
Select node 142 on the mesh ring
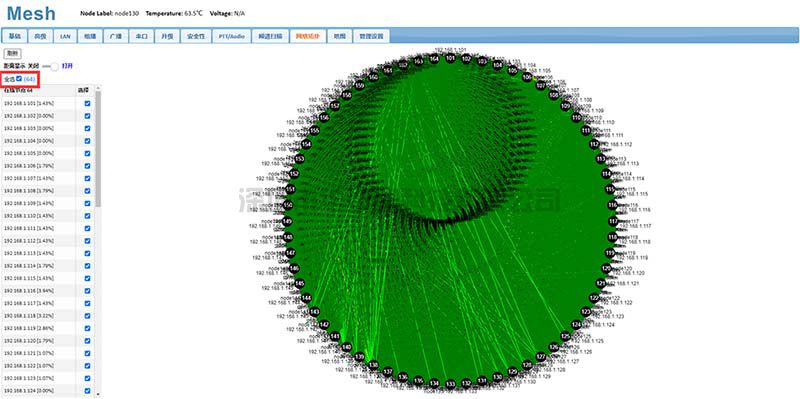[324, 325]
